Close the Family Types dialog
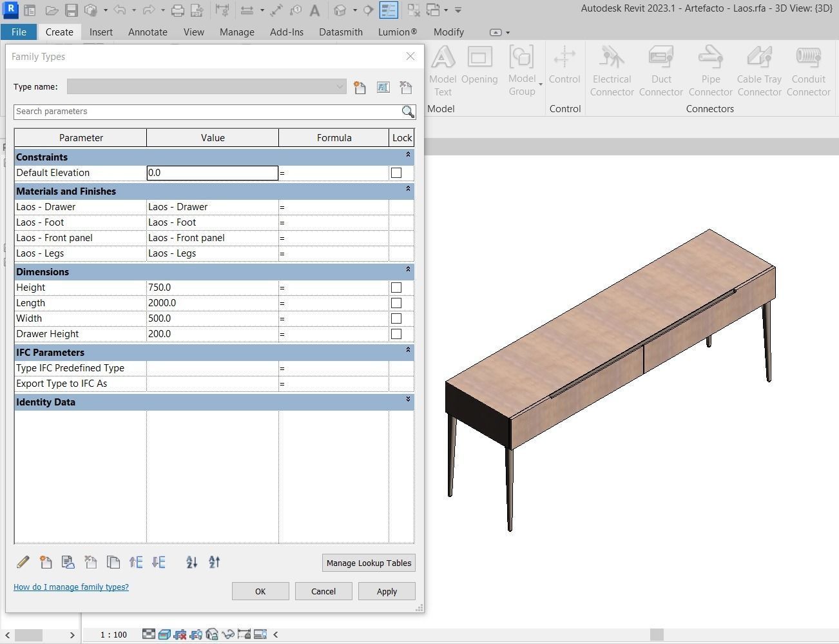The height and width of the screenshot is (644, 839). [x=410, y=56]
